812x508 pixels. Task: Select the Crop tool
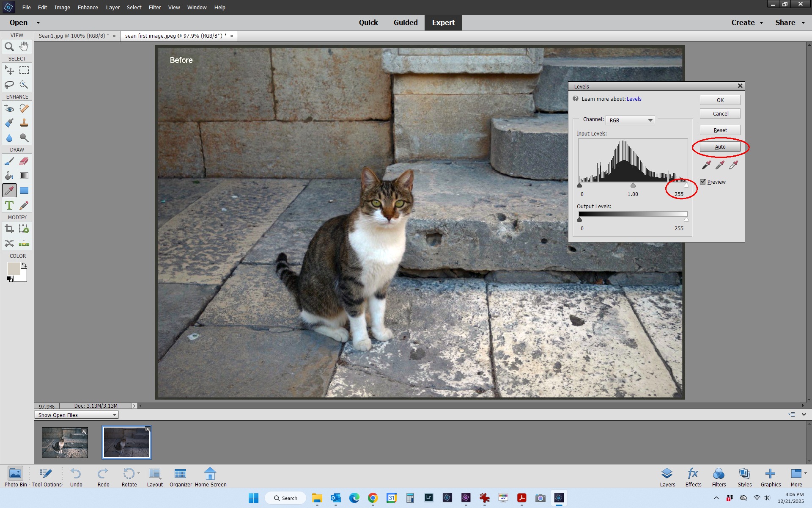coord(9,229)
